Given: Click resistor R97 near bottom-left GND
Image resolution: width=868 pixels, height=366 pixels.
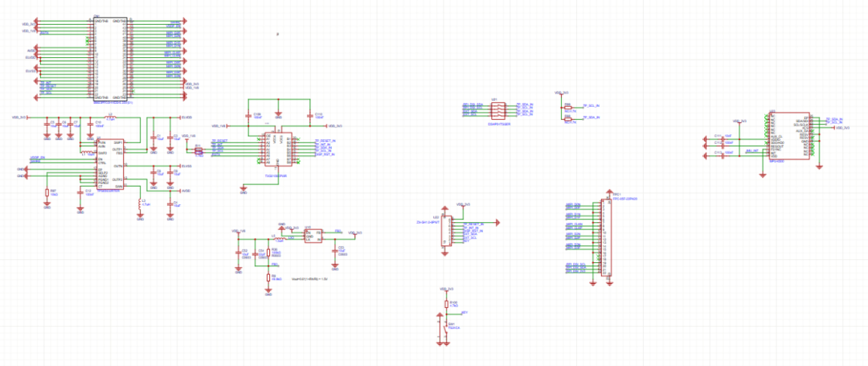Looking at the screenshot, I should [46, 193].
